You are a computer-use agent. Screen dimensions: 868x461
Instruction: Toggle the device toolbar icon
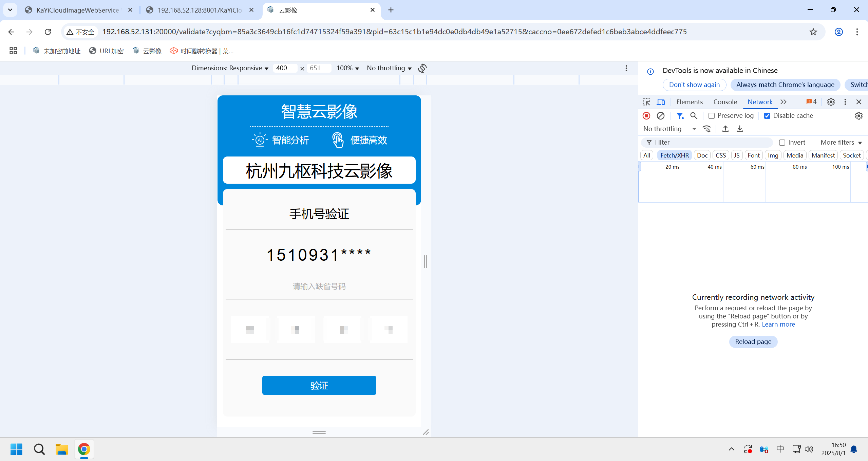coord(660,102)
